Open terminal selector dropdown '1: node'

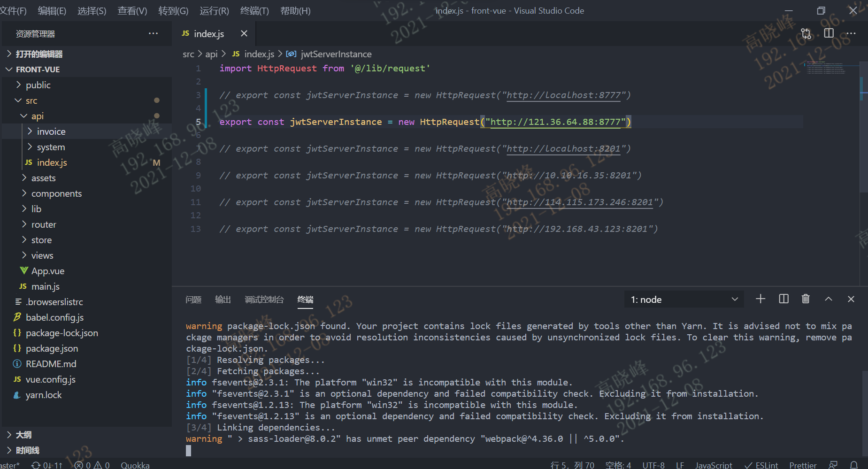(684, 300)
